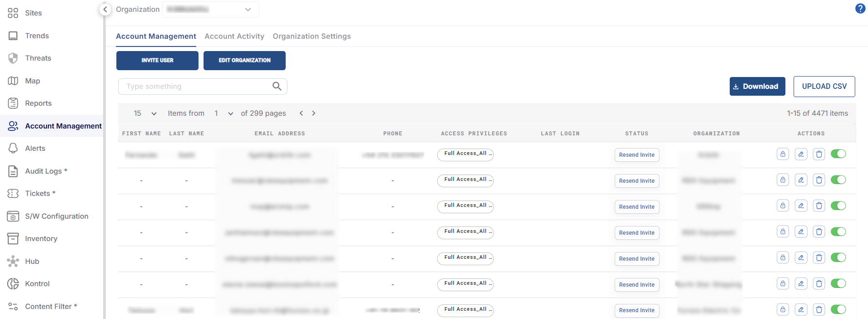Image resolution: width=868 pixels, height=319 pixels.
Task: Click the INVITE USER button
Action: click(157, 60)
